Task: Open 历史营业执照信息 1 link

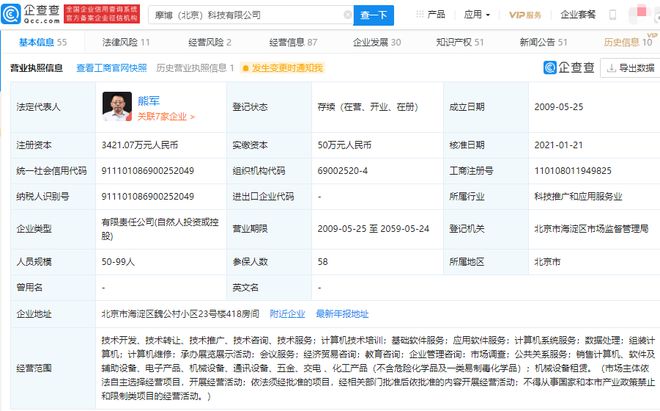Action: (195, 68)
